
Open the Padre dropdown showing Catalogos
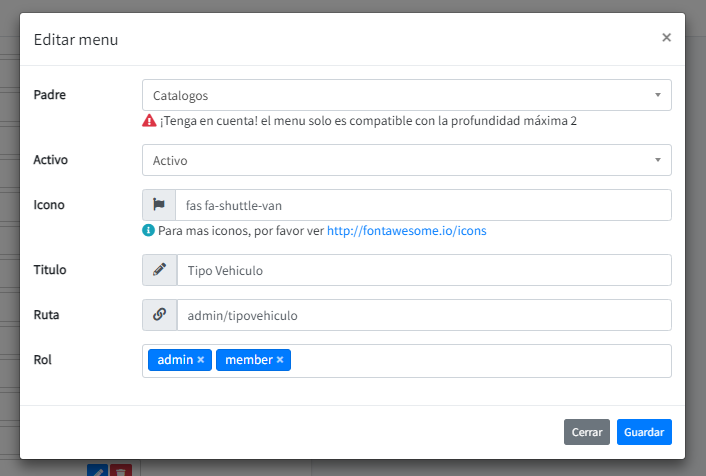(400, 95)
